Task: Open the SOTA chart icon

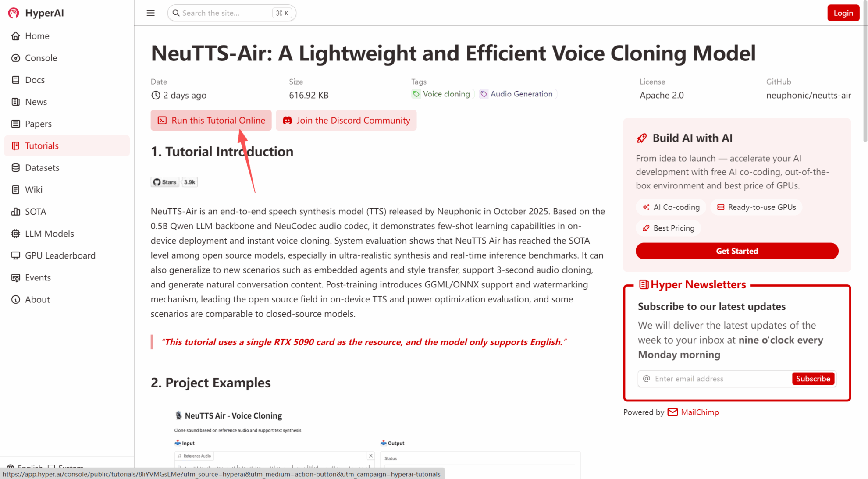Action: pyautogui.click(x=16, y=212)
